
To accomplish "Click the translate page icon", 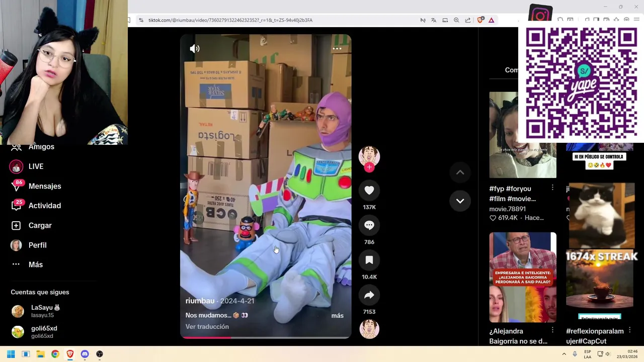I will click(434, 20).
